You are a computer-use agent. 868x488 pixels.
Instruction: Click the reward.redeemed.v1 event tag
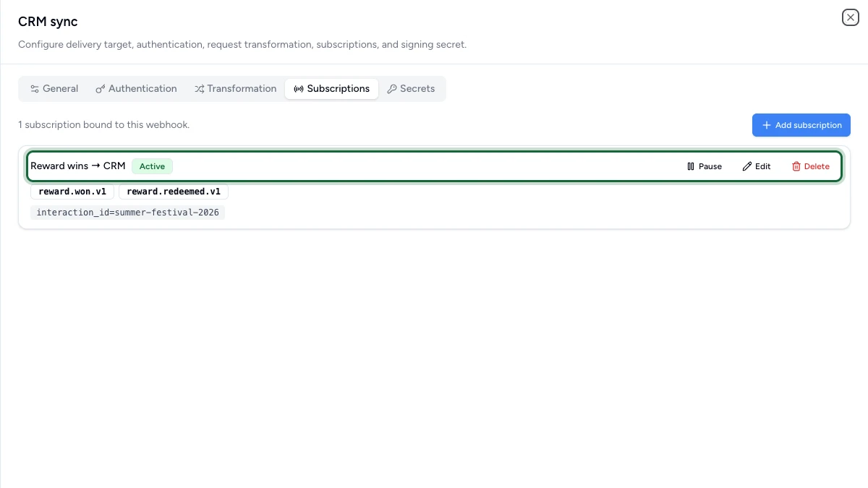pyautogui.click(x=174, y=192)
